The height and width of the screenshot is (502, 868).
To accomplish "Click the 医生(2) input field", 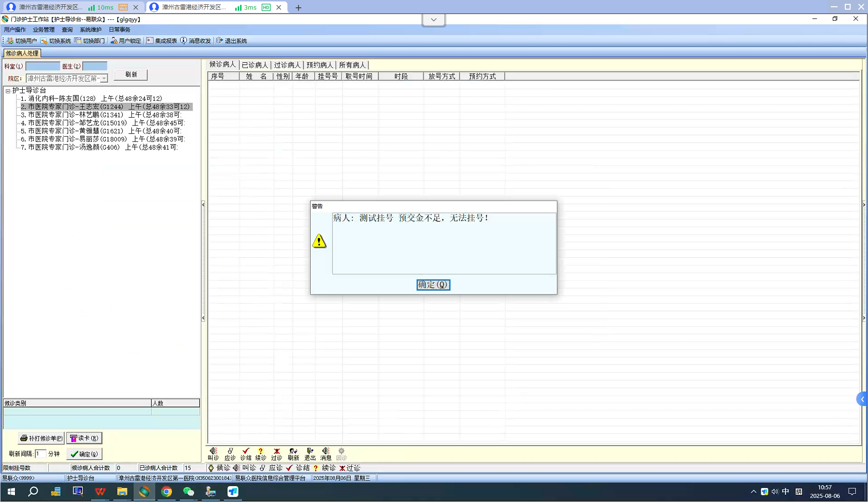I will tap(95, 66).
